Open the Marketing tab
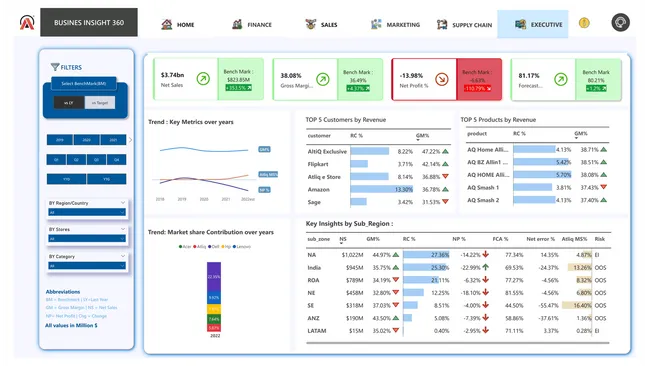 tap(395, 24)
